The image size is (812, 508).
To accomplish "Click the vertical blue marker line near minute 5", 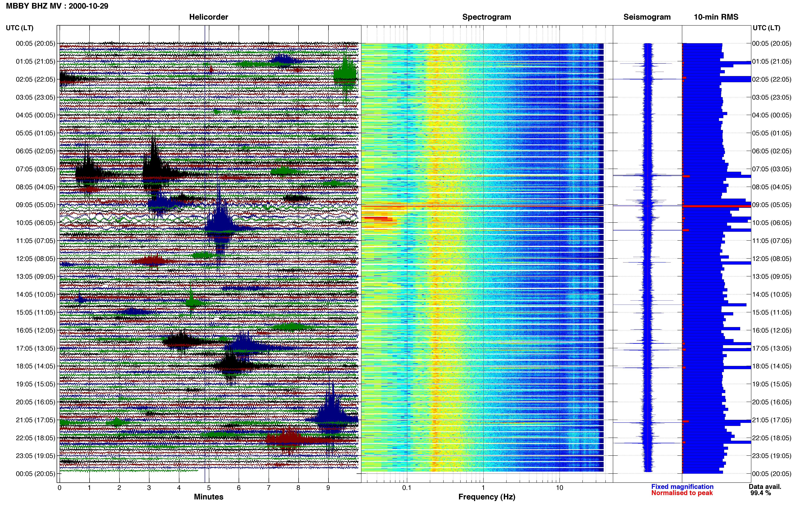I will pyautogui.click(x=205, y=254).
